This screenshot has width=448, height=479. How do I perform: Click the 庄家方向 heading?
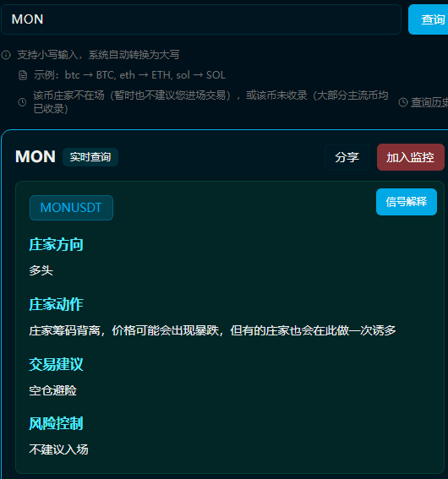(56, 245)
